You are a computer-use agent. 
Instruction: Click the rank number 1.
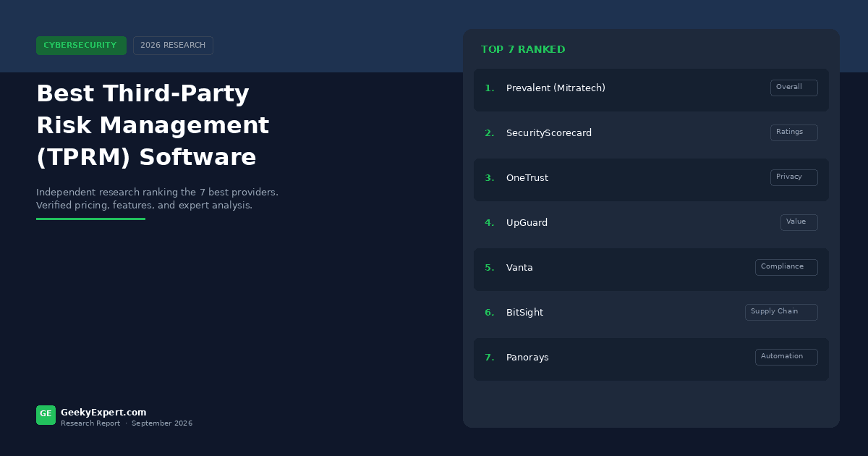point(490,88)
